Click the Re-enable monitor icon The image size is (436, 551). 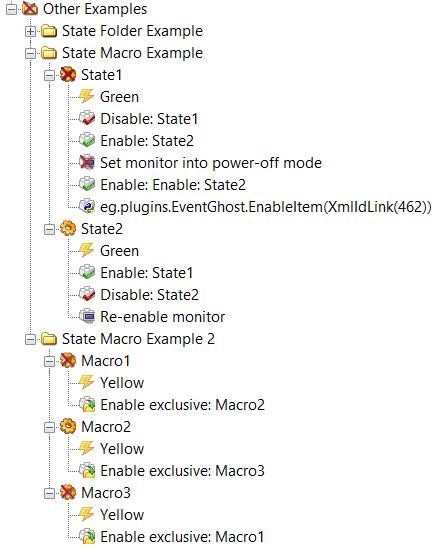coord(86,317)
